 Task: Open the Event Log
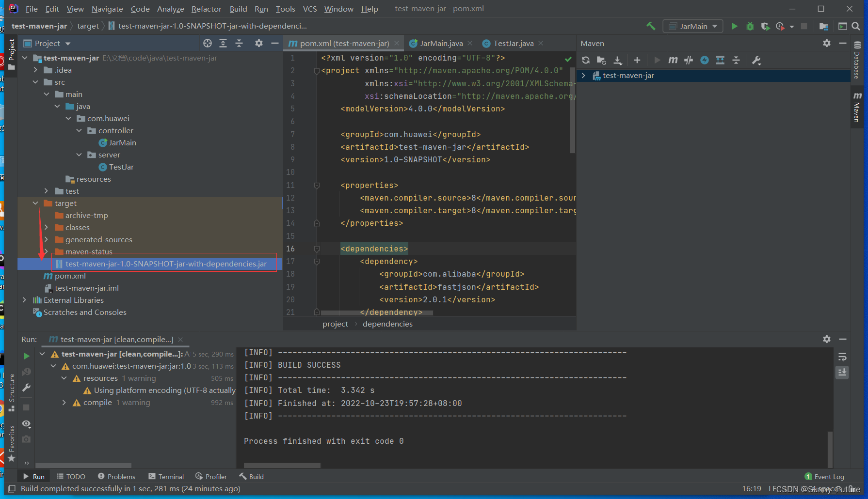click(x=824, y=477)
